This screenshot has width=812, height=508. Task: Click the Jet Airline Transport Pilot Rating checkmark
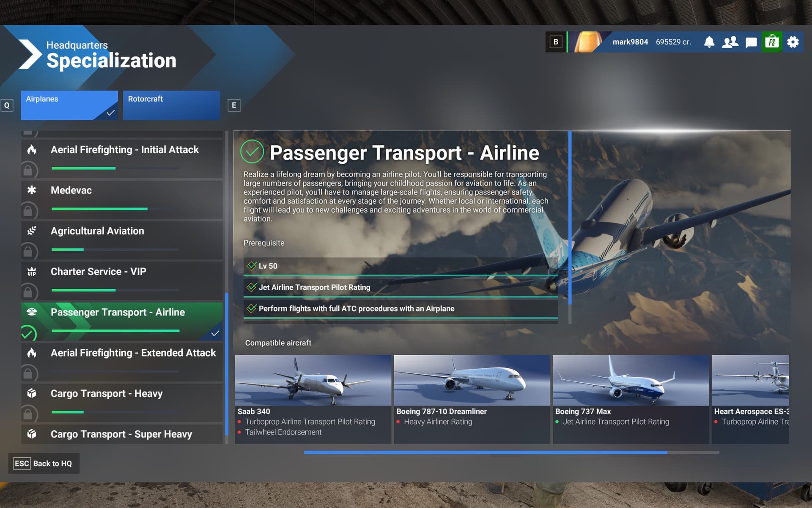[252, 287]
